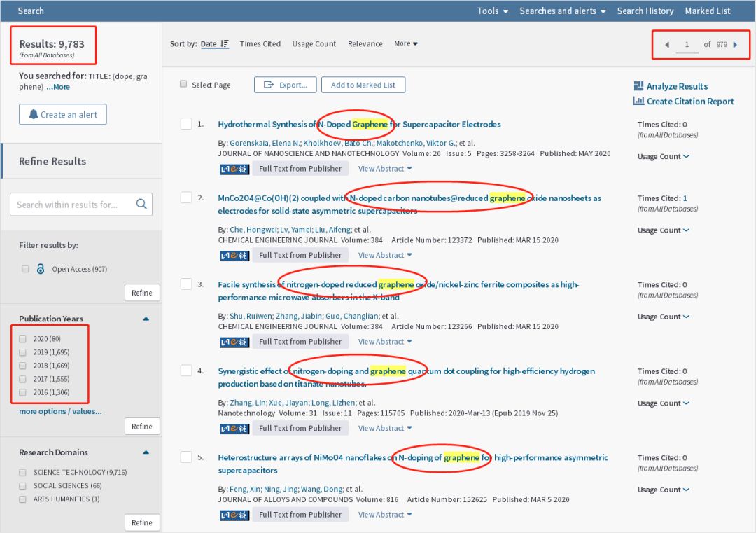Check the 2017 publication year filter

pos(22,379)
